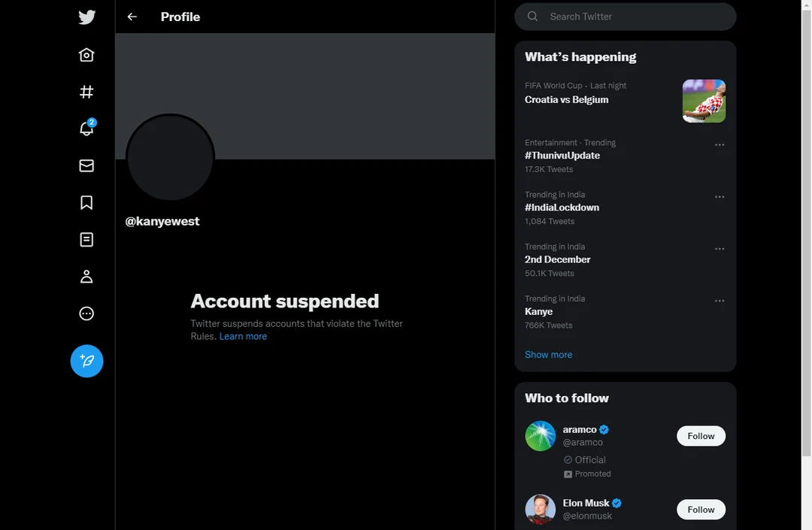Viewport: 812px width, 530px height.
Task: Select the Explore hashtag icon
Action: [86, 92]
